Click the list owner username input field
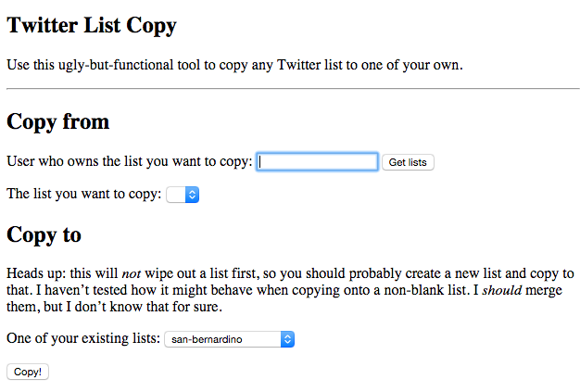580x392 pixels. pyautogui.click(x=317, y=162)
